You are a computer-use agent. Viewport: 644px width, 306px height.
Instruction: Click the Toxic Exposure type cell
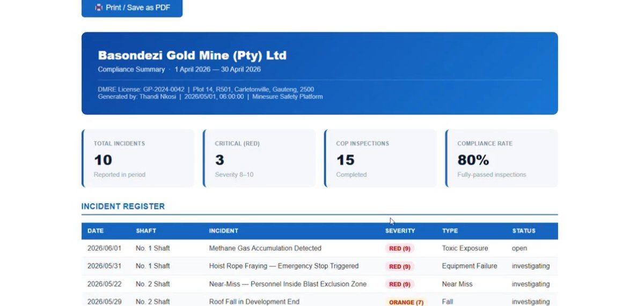[465, 249]
